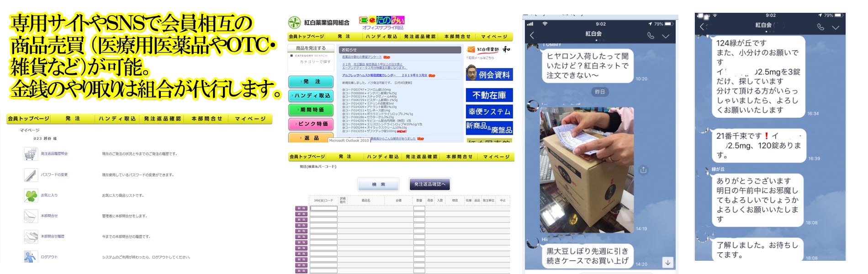Tap the phone call icon in left chat
Viewport: 868px width, 274px height.
(x=651, y=35)
